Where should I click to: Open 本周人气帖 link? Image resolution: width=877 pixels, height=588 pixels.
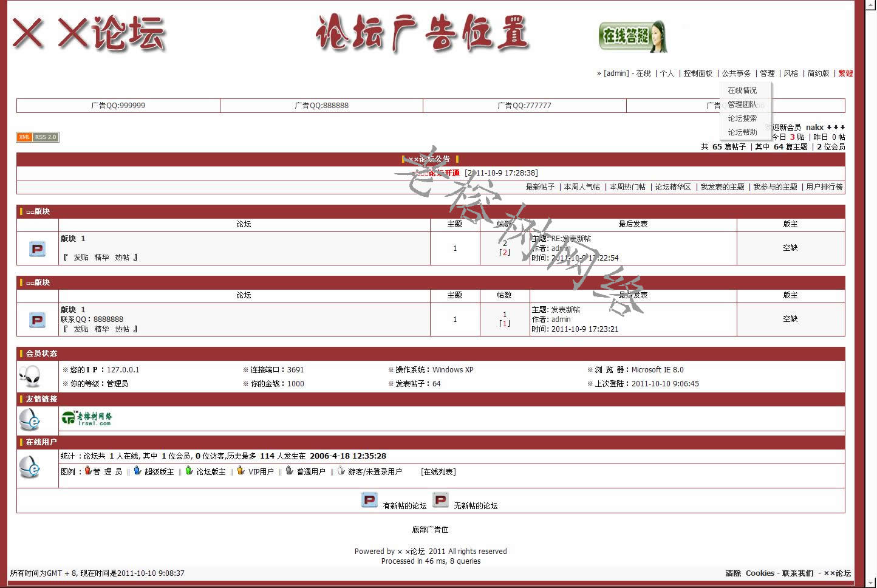coord(582,187)
